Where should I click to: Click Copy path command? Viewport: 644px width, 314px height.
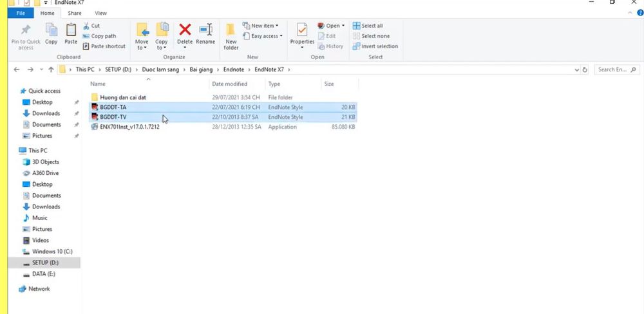click(x=99, y=36)
